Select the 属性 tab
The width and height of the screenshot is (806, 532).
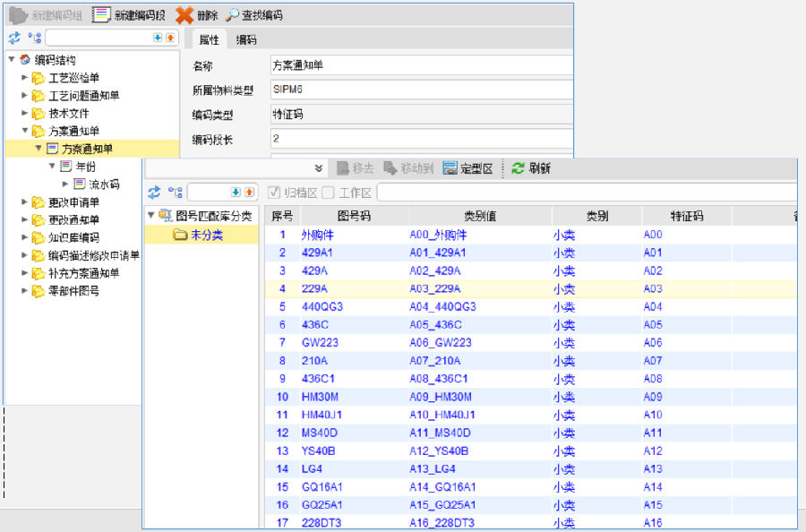(208, 39)
